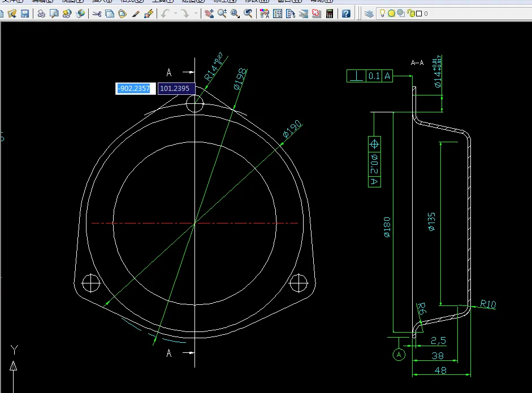
Task: Open Plot Preview icon
Action: point(54,14)
